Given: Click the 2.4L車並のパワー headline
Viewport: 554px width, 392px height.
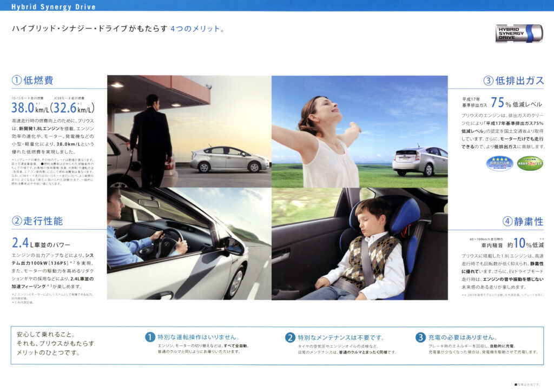Looking at the screenshot, I should [x=41, y=243].
